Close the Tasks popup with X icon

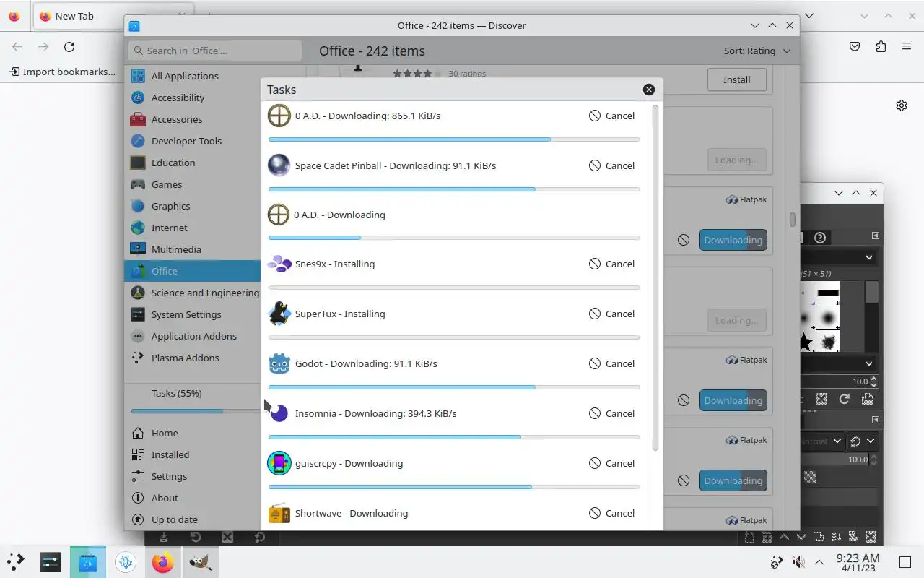[x=649, y=90]
